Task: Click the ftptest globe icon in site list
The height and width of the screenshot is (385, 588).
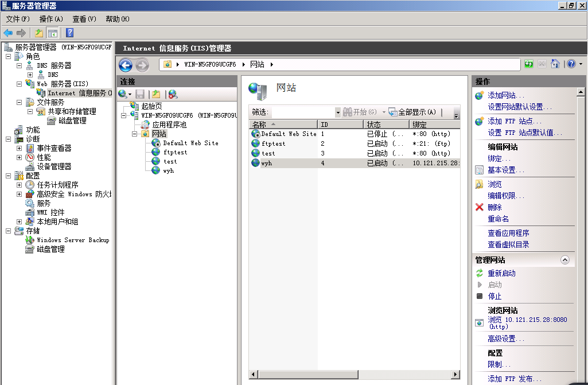Action: [x=256, y=143]
